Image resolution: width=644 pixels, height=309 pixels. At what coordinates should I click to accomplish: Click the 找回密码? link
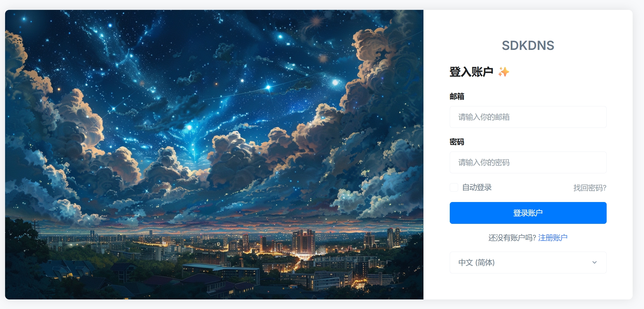coord(590,188)
